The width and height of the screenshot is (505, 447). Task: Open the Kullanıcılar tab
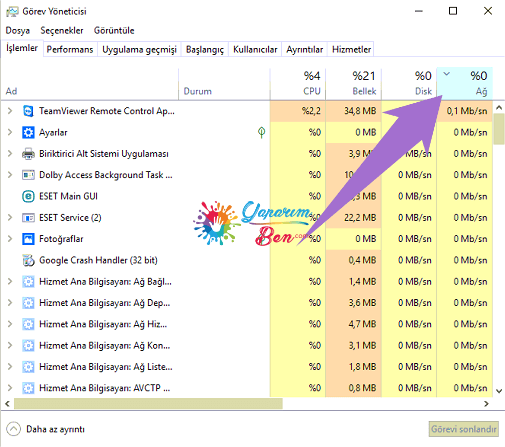pos(255,49)
